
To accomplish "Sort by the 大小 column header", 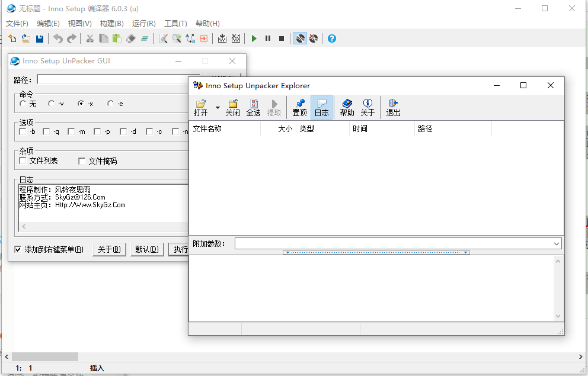I will (x=278, y=129).
